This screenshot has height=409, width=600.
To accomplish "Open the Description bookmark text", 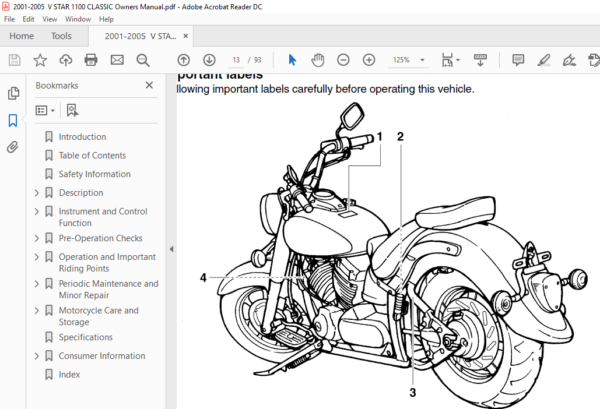I will point(81,192).
